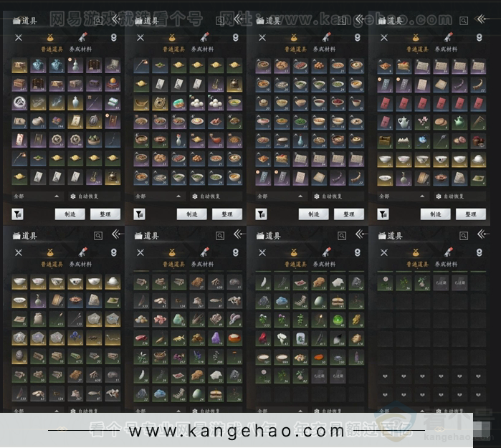
Task: Open the filter icon in the third top panel
Action: (261, 214)
